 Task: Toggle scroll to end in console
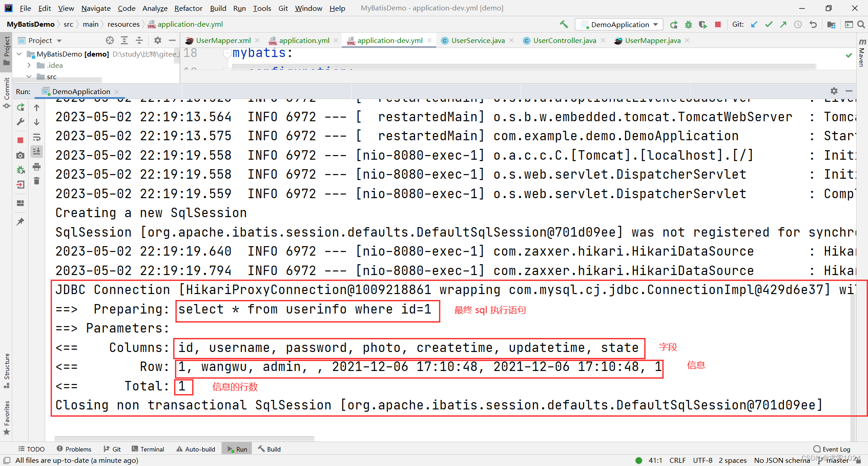[x=37, y=152]
